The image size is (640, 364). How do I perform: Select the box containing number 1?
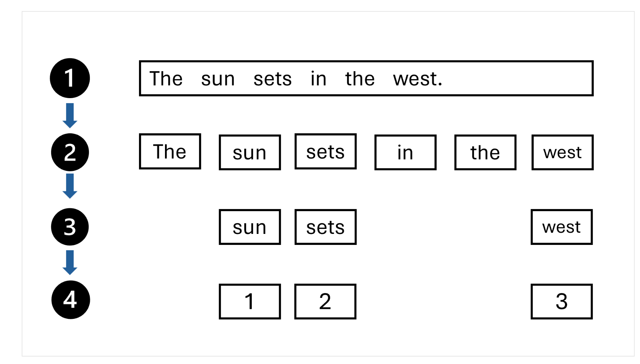pos(250,301)
